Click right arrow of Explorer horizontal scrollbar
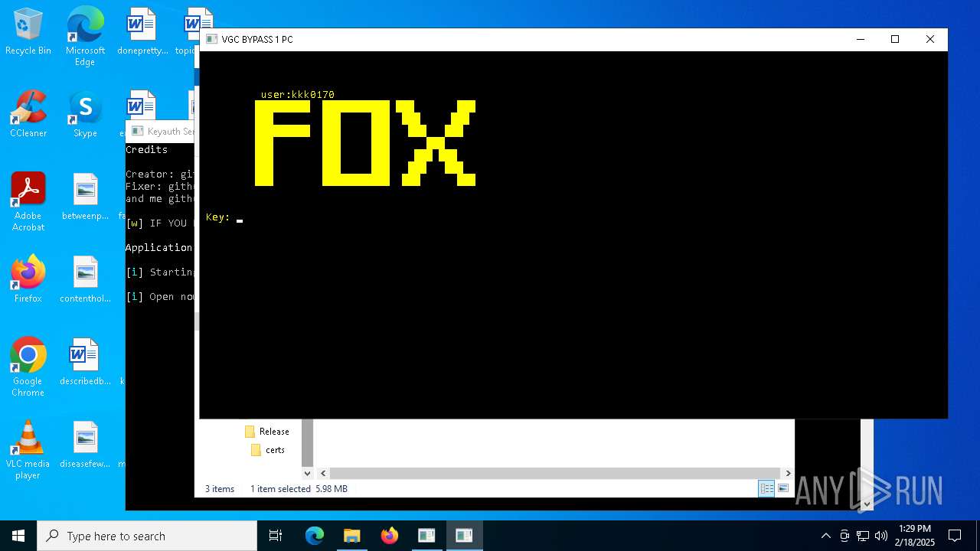This screenshot has height=551, width=980. point(788,474)
